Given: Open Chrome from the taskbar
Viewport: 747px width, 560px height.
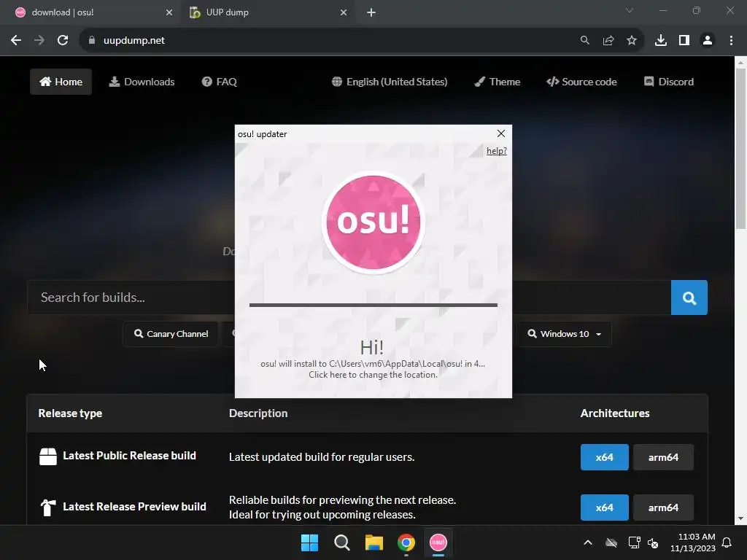Looking at the screenshot, I should [x=406, y=542].
